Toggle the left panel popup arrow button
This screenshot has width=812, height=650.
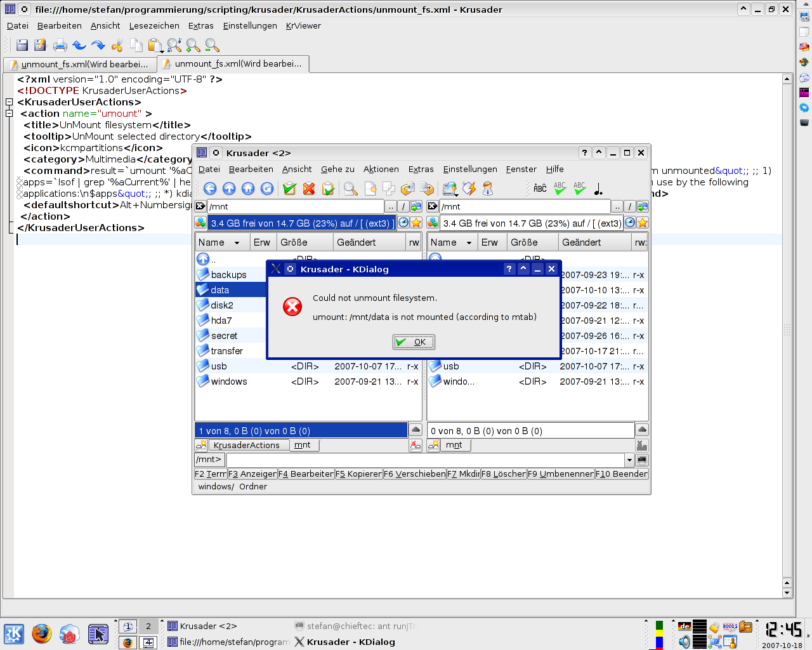coord(416,430)
